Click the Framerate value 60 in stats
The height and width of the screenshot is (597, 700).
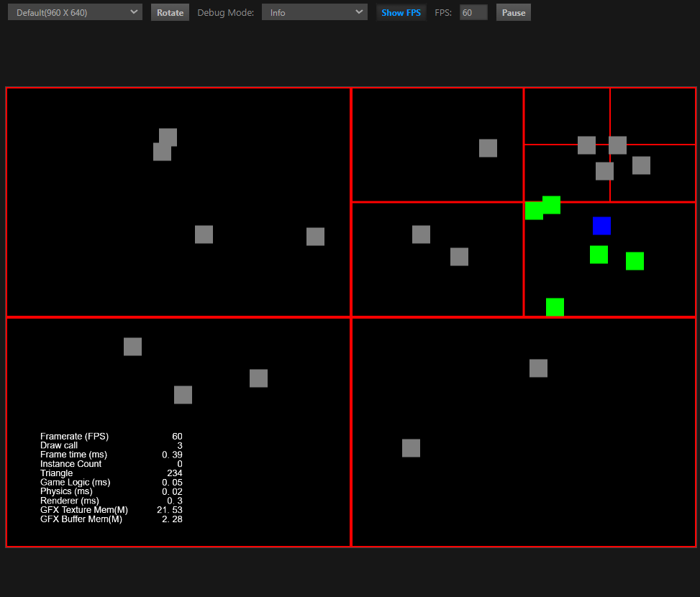[x=177, y=437]
